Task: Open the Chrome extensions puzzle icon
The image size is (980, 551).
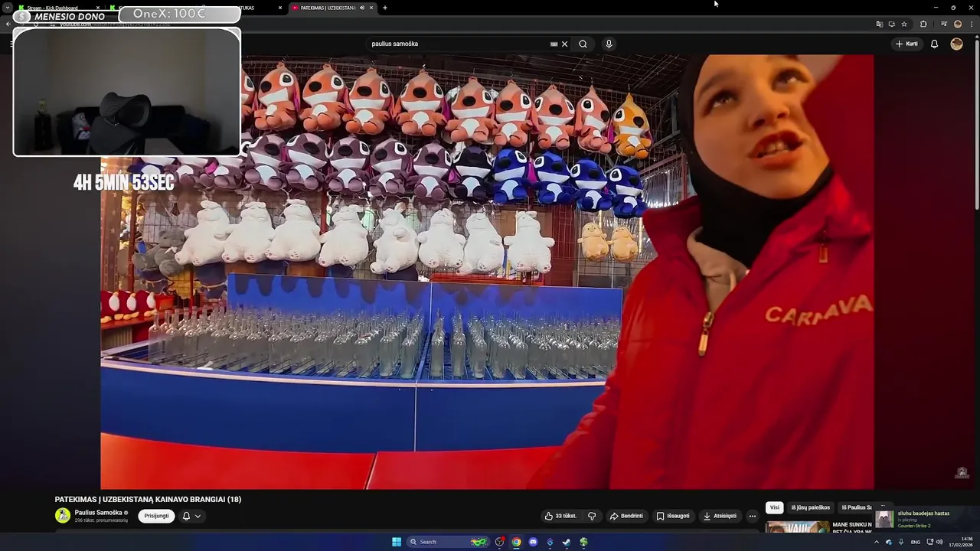Action: click(x=923, y=24)
